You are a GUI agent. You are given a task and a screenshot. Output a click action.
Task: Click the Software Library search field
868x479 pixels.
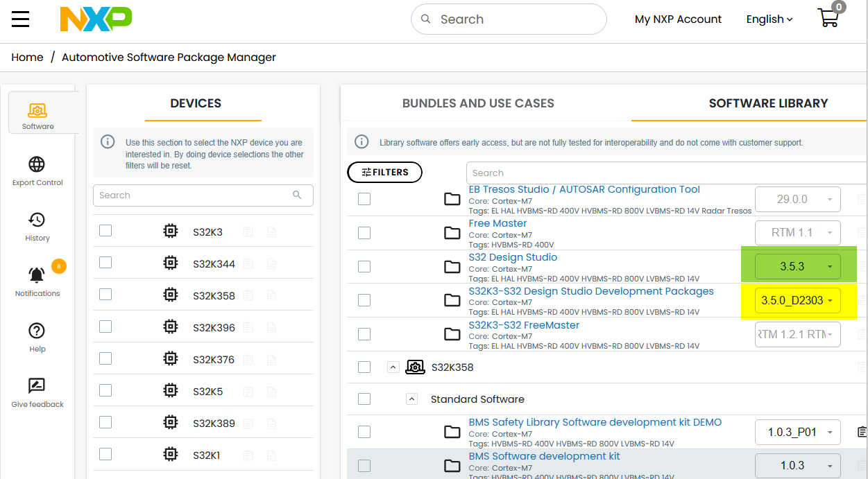[x=666, y=173]
